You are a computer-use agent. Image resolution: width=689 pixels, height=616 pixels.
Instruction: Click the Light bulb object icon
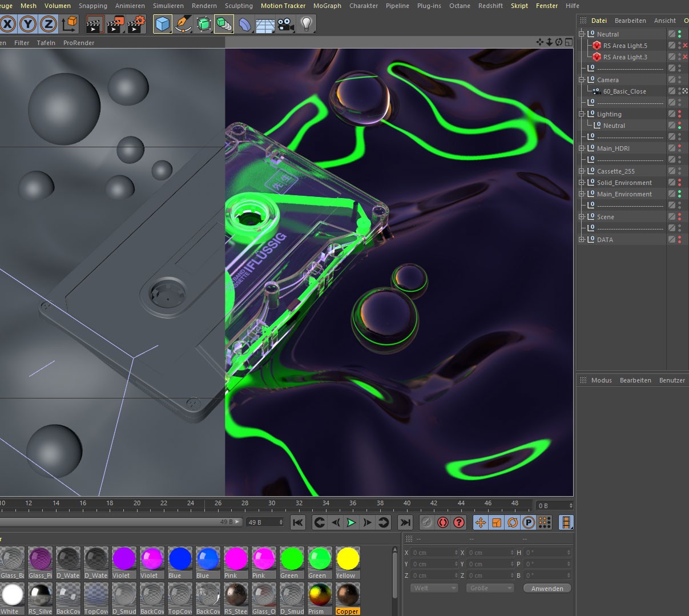(307, 25)
